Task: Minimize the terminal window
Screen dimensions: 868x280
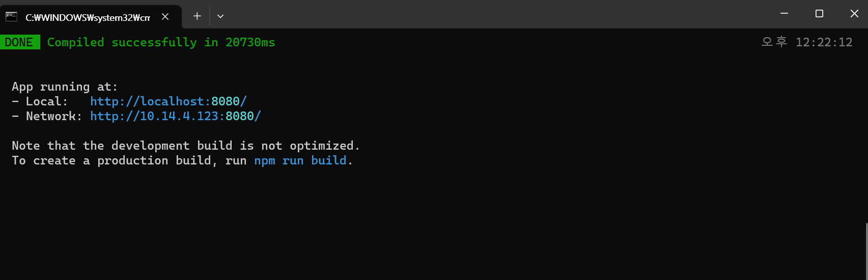Action: [x=784, y=14]
